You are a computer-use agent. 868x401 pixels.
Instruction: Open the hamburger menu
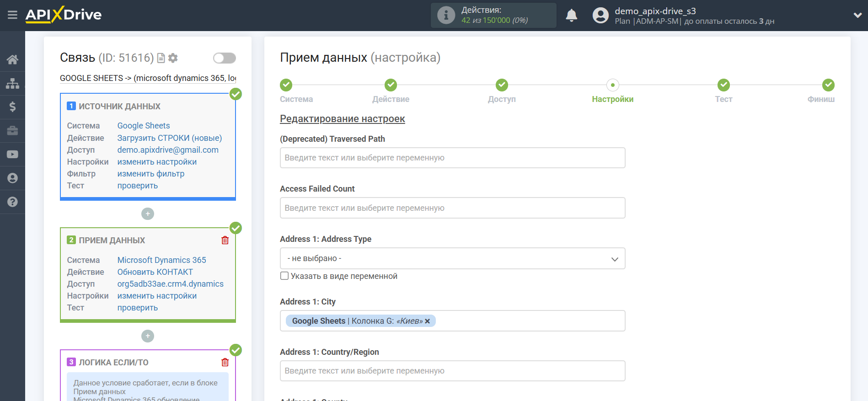pos(12,15)
